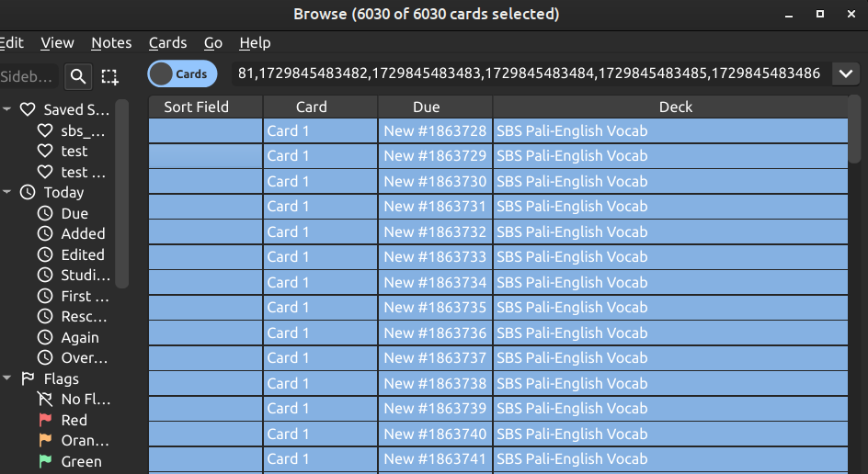
Task: Click the sidebar search magnifier icon
Action: [79, 76]
